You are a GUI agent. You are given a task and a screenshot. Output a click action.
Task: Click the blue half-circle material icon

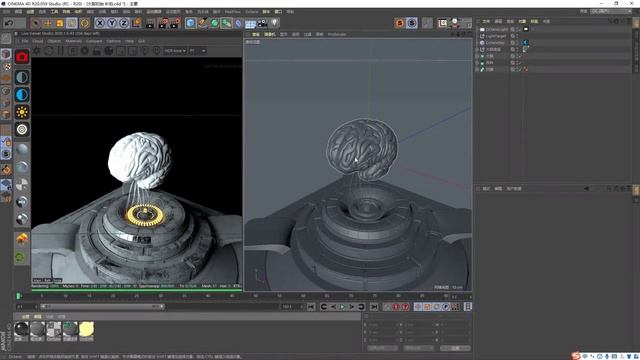pyautogui.click(x=22, y=95)
